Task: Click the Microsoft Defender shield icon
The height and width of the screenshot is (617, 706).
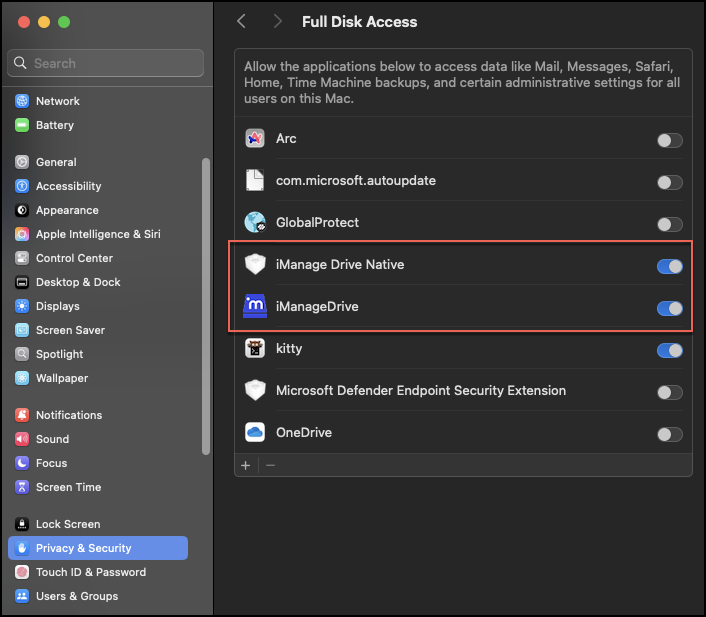Action: [255, 391]
